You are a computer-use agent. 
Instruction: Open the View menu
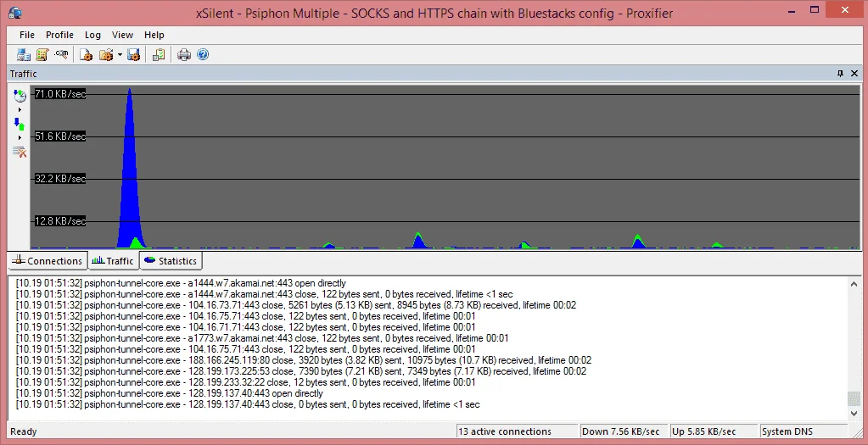coord(122,35)
